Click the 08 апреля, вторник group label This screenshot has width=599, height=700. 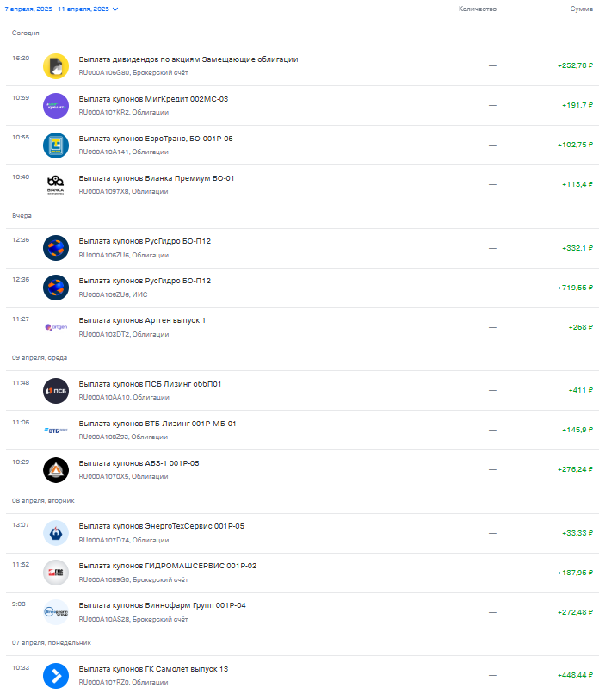point(43,501)
